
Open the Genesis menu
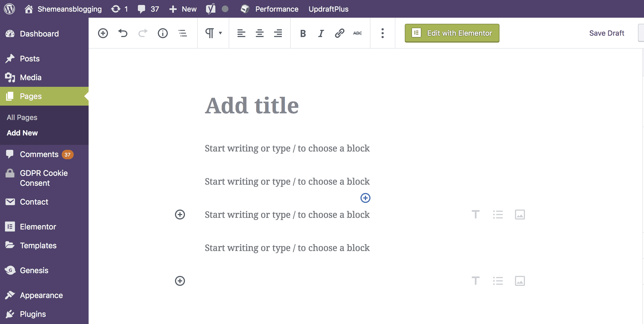[44, 270]
